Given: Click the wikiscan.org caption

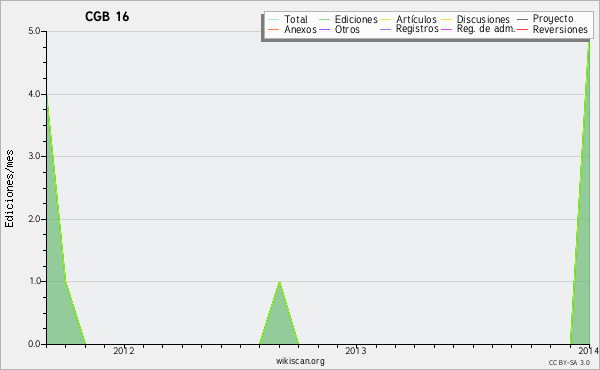Looking at the screenshot, I should point(300,361).
